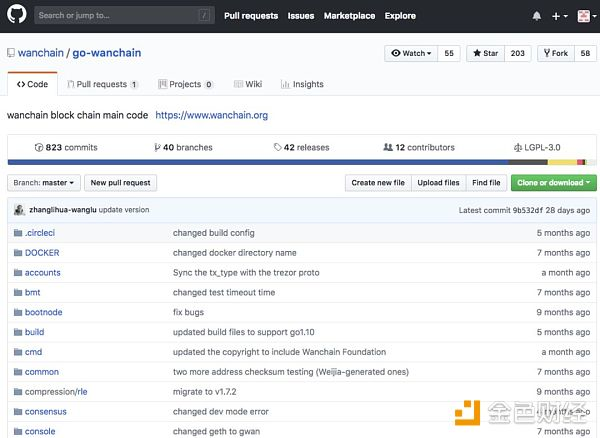600x438 pixels.
Task: Open the DOCKER folder name
Action: tap(42, 252)
